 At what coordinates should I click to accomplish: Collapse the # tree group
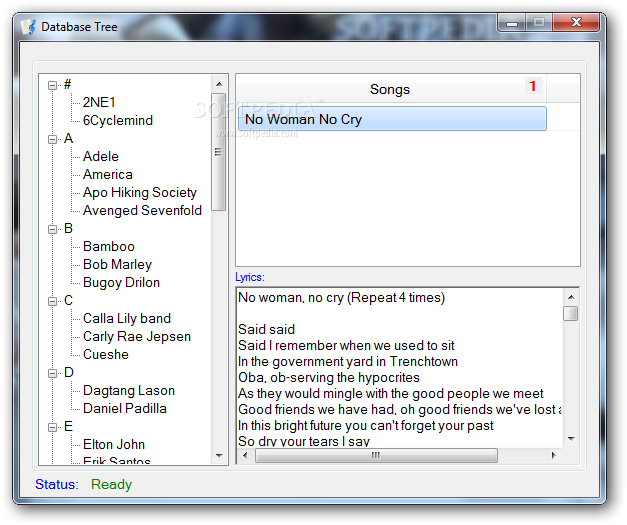52,85
